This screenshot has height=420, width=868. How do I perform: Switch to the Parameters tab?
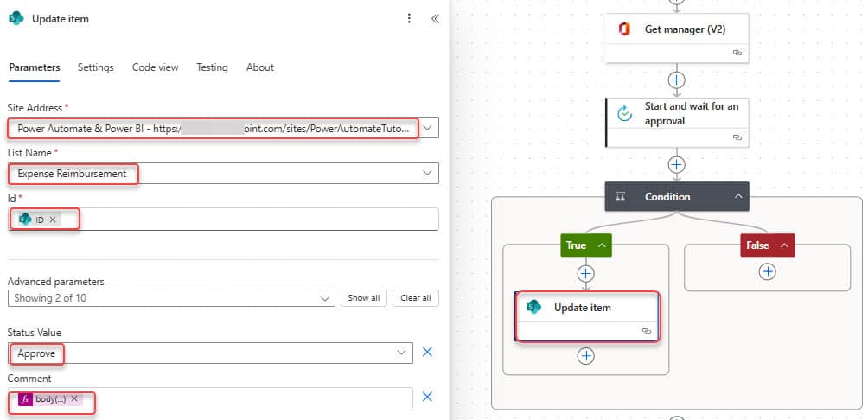point(35,67)
